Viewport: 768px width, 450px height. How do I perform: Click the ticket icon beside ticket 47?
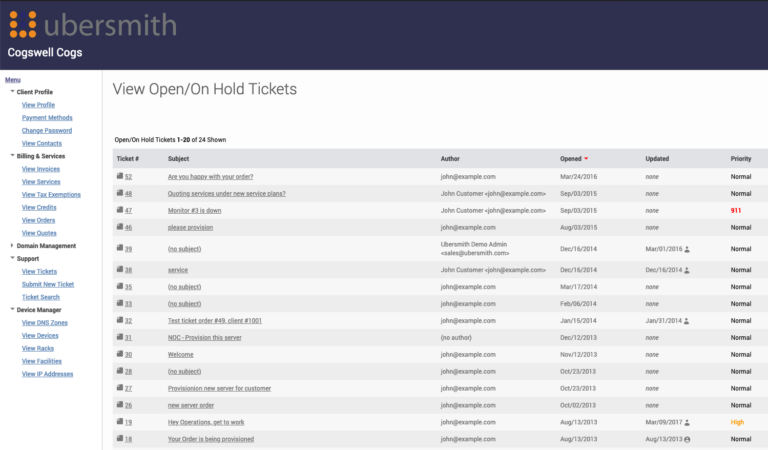coord(120,210)
